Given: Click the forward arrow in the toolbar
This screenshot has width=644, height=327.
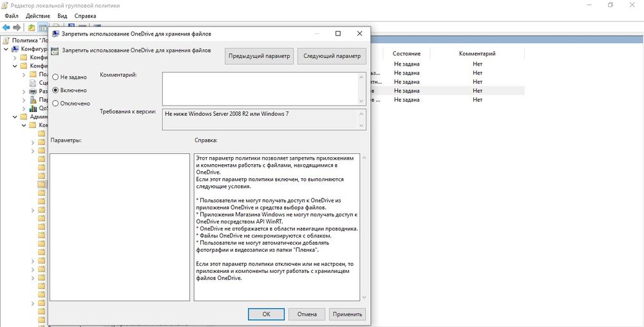Looking at the screenshot, I should pyautogui.click(x=17, y=28).
